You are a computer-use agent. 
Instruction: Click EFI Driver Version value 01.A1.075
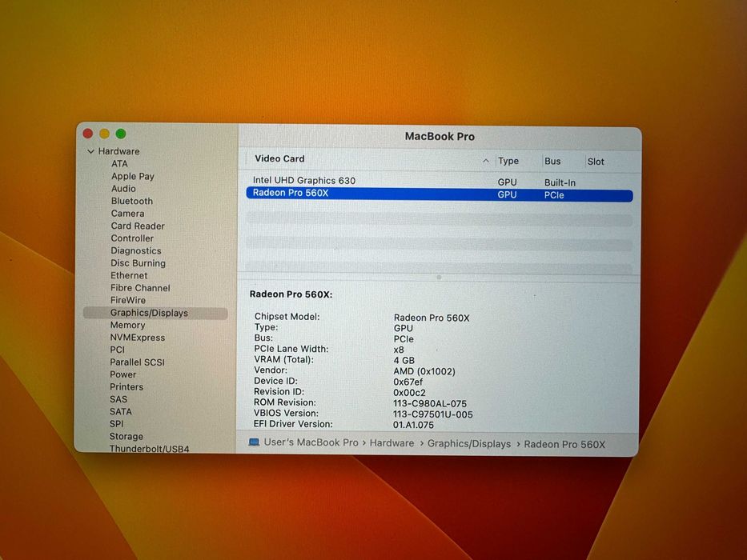413,425
